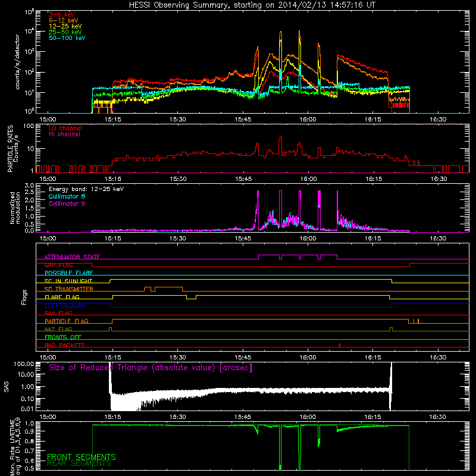
Task: Click the SC_IN_SUNLIGHT flag label
Action: click(x=68, y=281)
